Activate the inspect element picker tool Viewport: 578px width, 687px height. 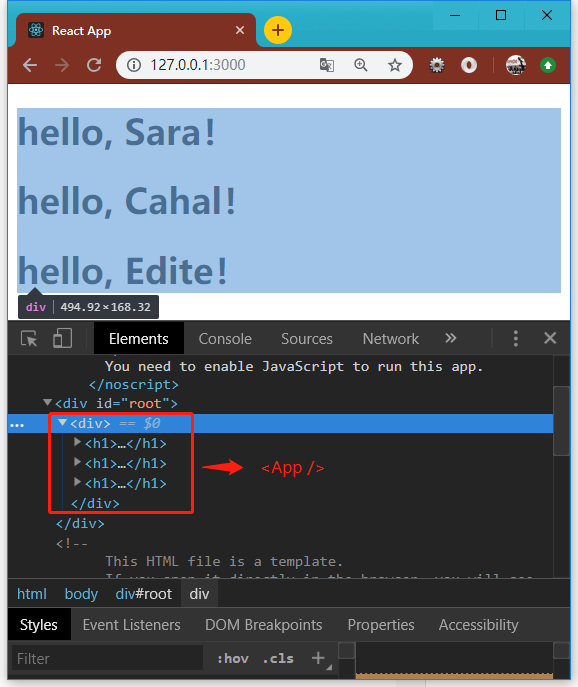click(29, 339)
